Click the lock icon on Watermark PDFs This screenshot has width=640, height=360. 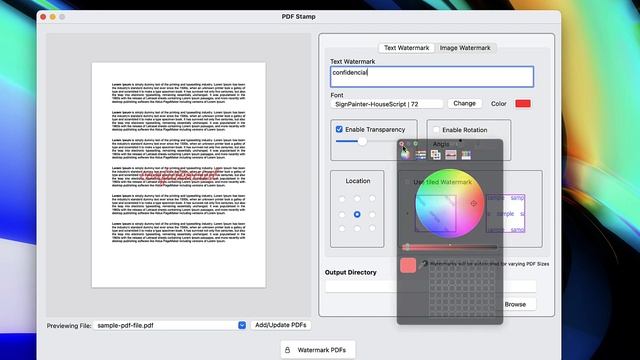[x=287, y=350]
